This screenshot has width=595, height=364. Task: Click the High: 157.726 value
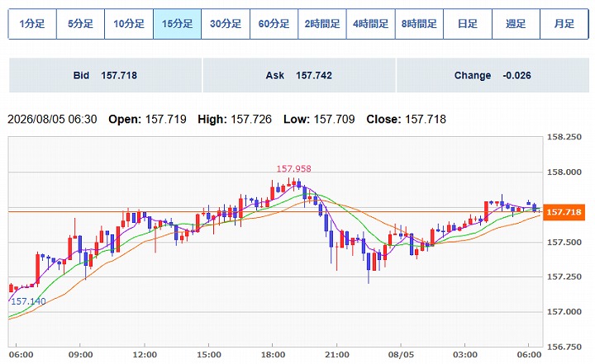pos(235,120)
